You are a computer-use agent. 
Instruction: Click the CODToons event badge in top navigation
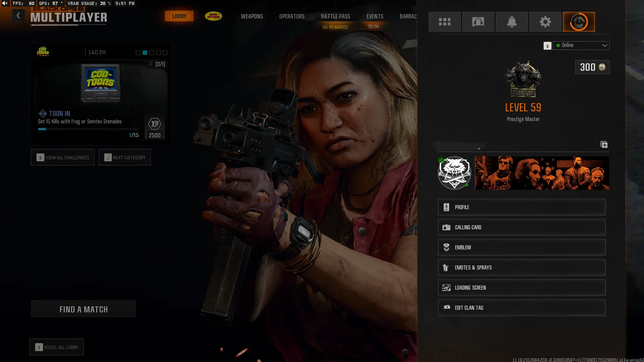tap(213, 16)
